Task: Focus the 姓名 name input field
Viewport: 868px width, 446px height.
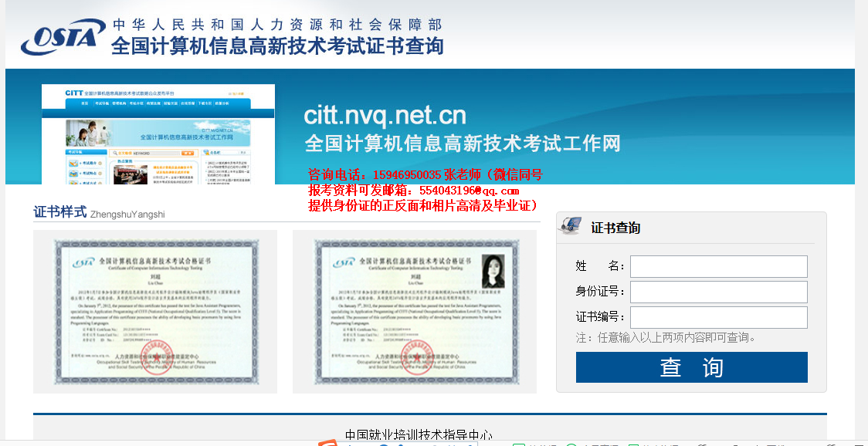Action: [718, 266]
